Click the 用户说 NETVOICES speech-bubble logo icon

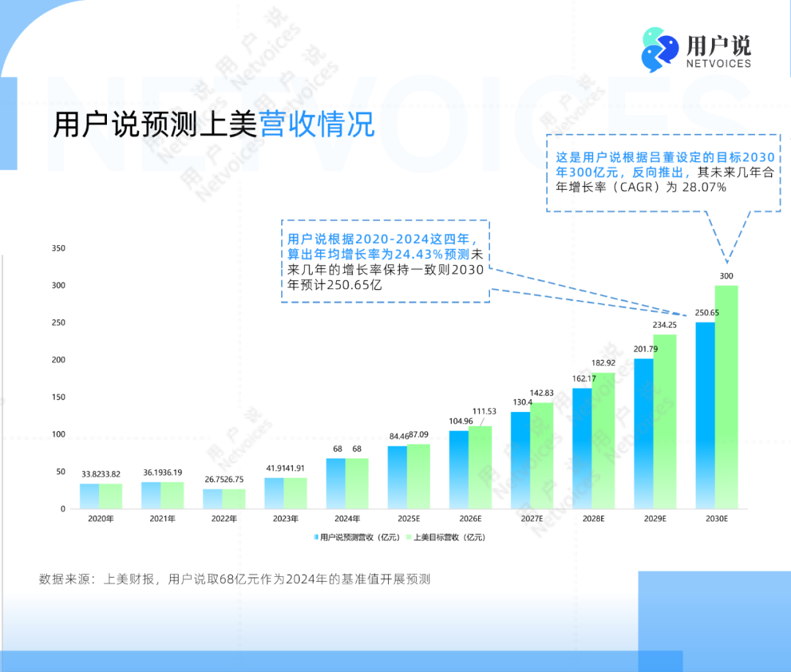coord(660,49)
